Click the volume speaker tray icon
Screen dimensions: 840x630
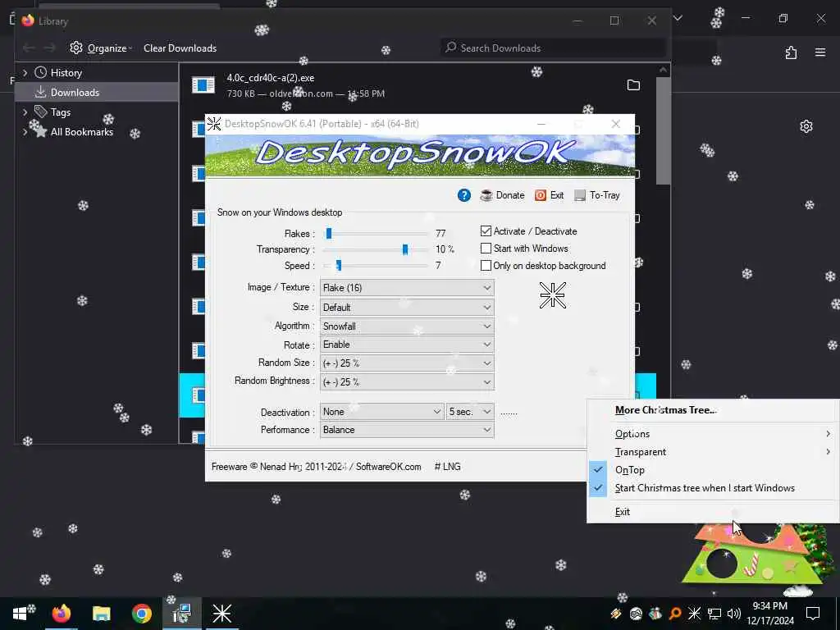pyautogui.click(x=734, y=614)
